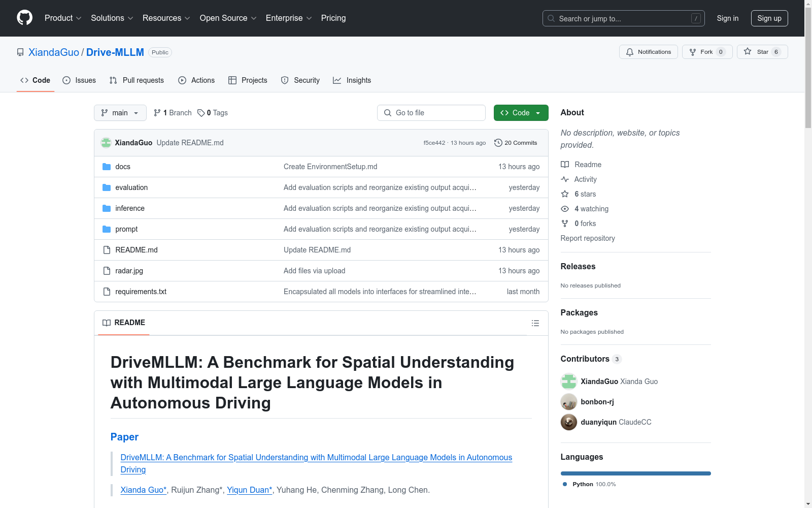Click the evaluation folder icon
The height and width of the screenshot is (508, 812).
(107, 187)
